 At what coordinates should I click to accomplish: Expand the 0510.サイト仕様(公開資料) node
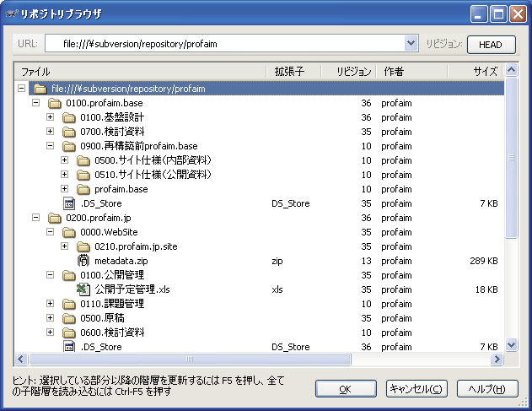coord(64,174)
